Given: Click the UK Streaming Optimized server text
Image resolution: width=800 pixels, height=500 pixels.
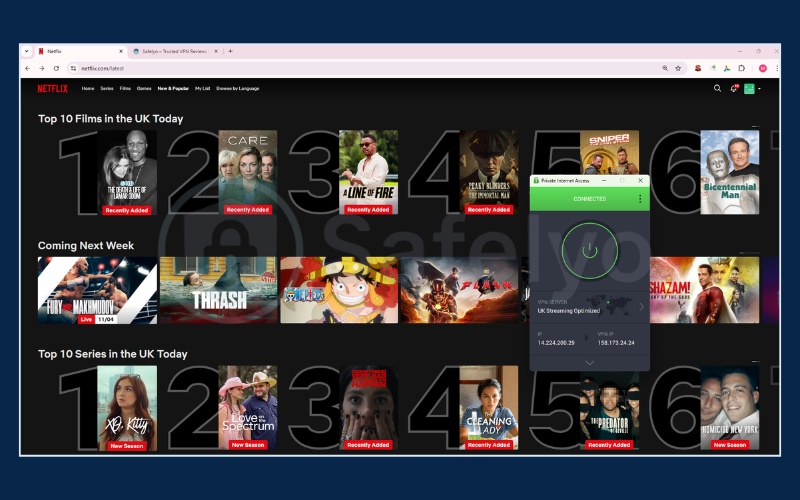Looking at the screenshot, I should (568, 311).
